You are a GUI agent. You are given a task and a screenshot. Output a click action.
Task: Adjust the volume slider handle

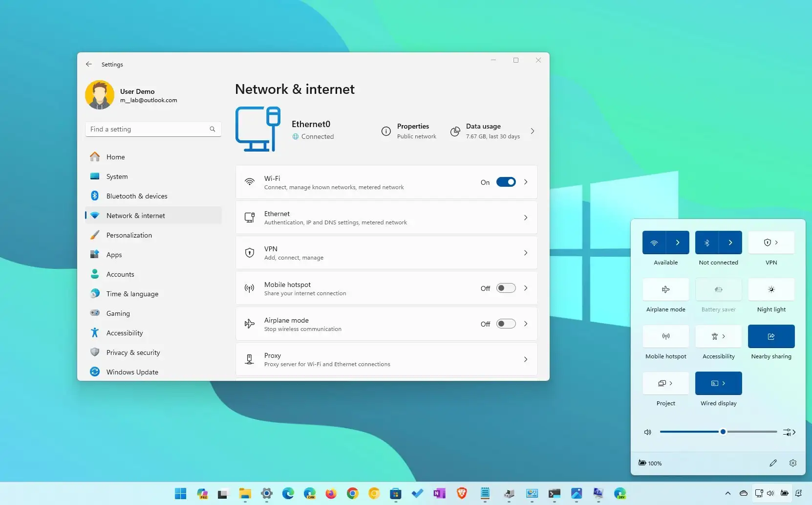pos(723,432)
